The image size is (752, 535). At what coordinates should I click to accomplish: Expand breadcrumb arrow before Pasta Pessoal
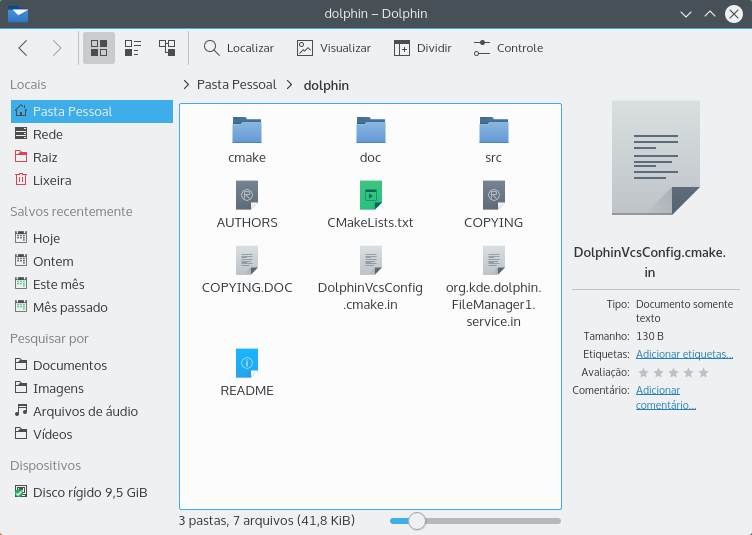click(186, 85)
